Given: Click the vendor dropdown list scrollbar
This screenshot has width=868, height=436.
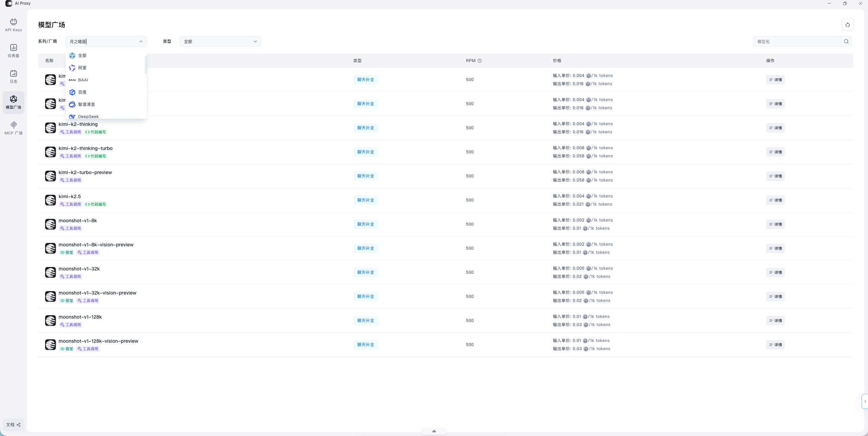Looking at the screenshot, I should [146, 65].
